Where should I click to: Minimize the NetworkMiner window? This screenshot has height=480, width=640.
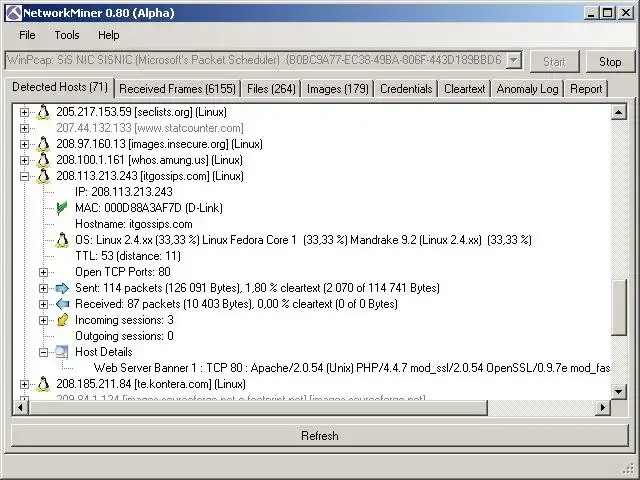click(591, 13)
